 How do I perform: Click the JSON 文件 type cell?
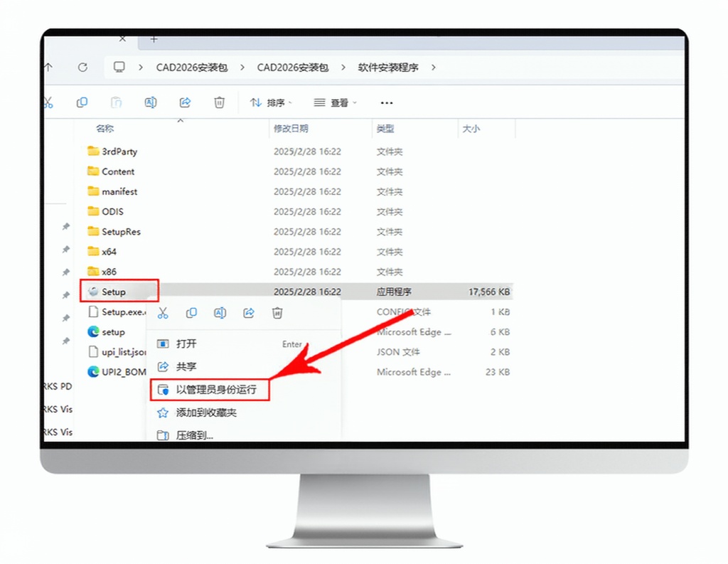point(398,351)
